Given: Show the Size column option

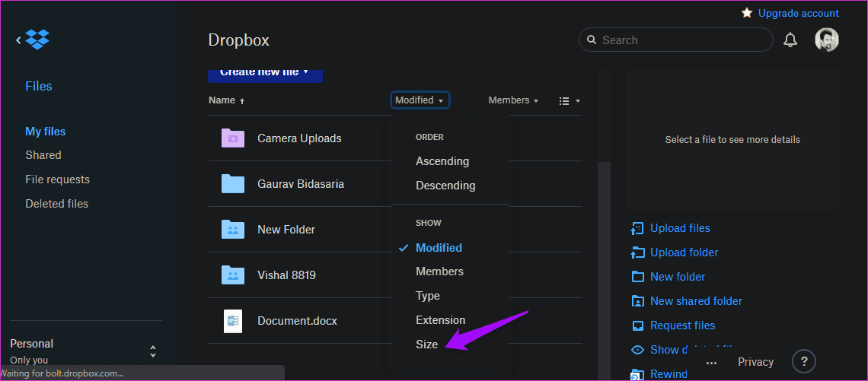Looking at the screenshot, I should [427, 344].
